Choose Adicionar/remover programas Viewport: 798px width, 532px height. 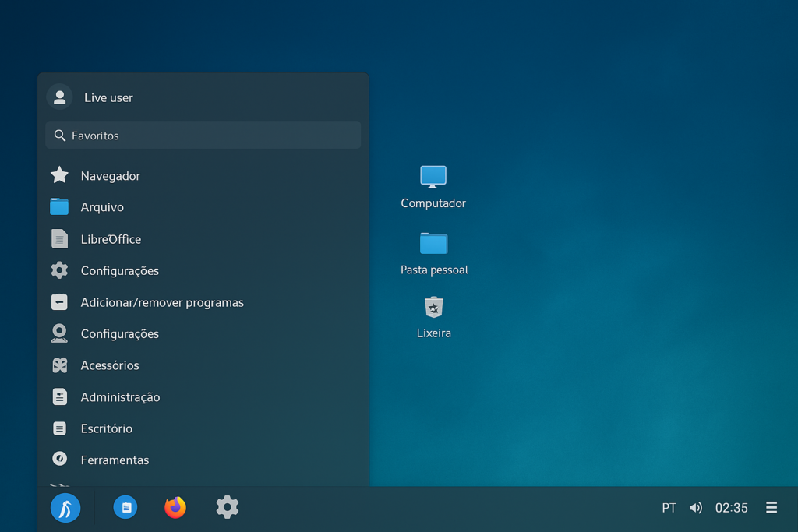(162, 302)
